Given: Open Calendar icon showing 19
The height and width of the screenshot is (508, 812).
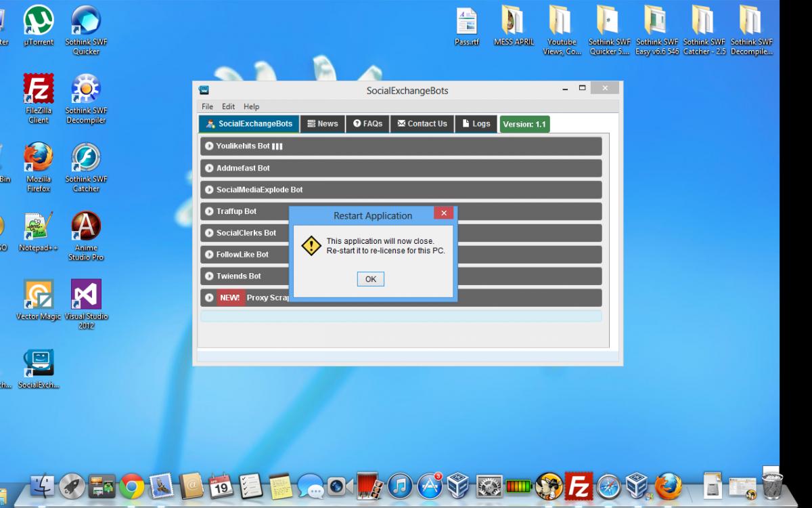Looking at the screenshot, I should (221, 486).
